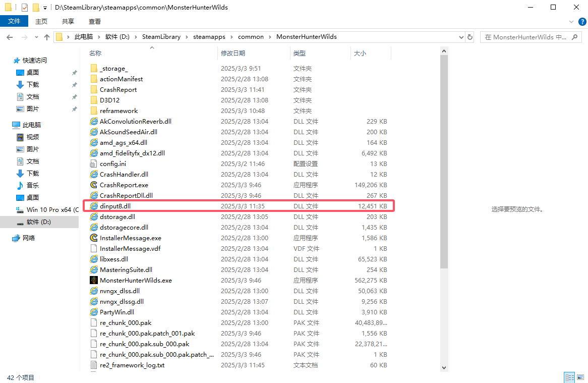Click the search magnifier icon
Viewport: 588px width, 383px height.
click(574, 37)
